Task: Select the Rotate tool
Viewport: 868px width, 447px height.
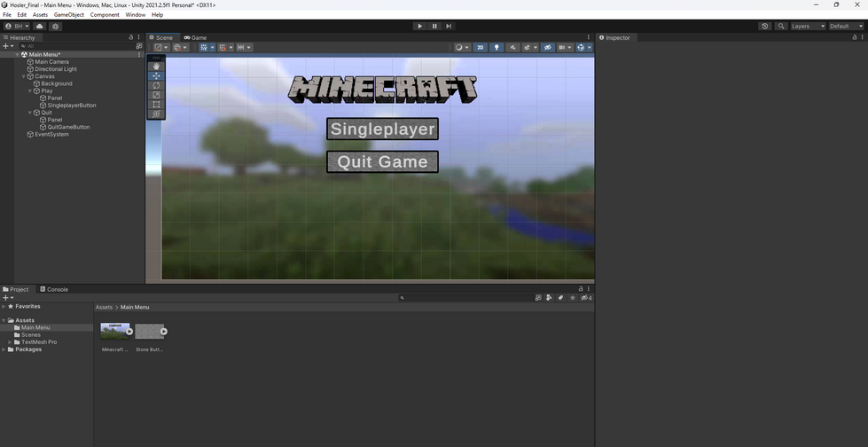Action: pos(156,85)
